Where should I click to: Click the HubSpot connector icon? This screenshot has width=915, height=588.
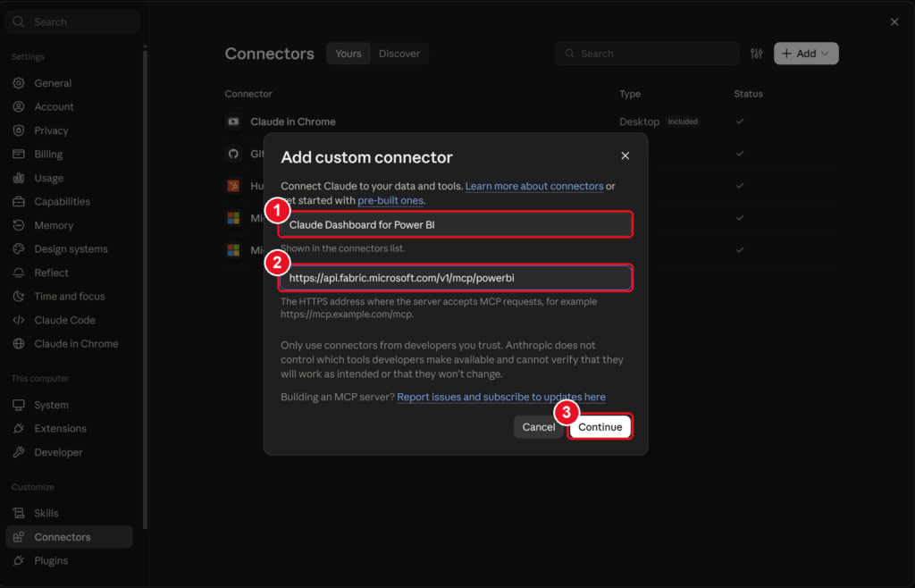[233, 186]
